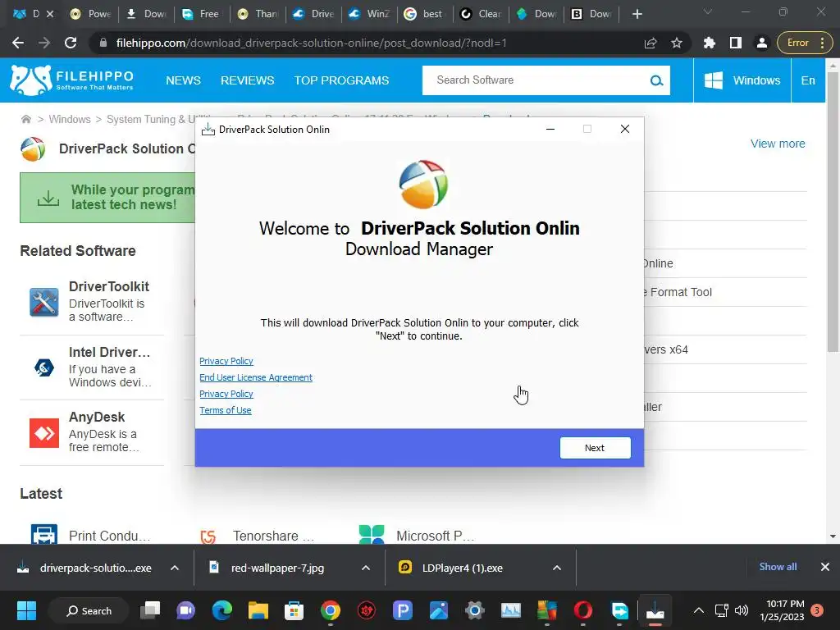Open the En language selector
This screenshot has height=630, width=840.
(x=808, y=80)
